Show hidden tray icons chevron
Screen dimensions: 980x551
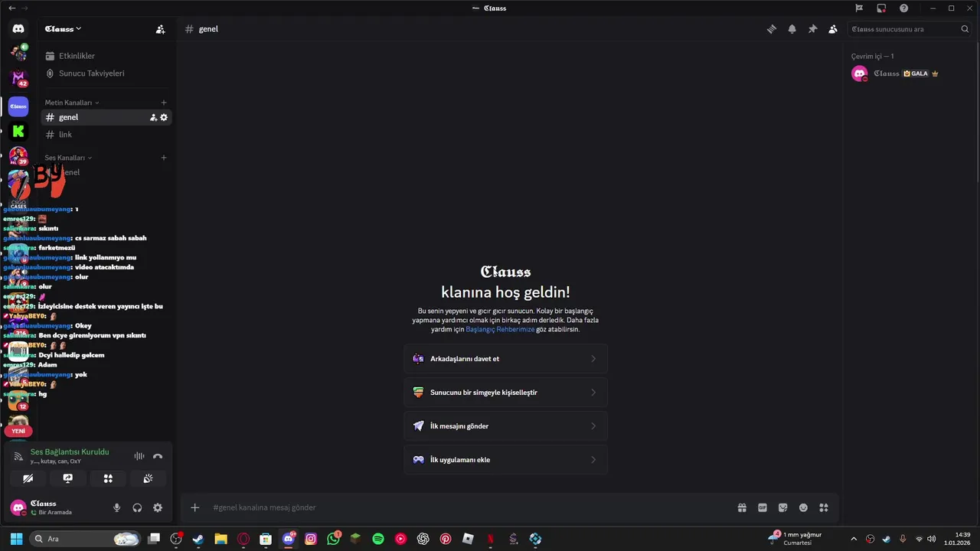[854, 539]
